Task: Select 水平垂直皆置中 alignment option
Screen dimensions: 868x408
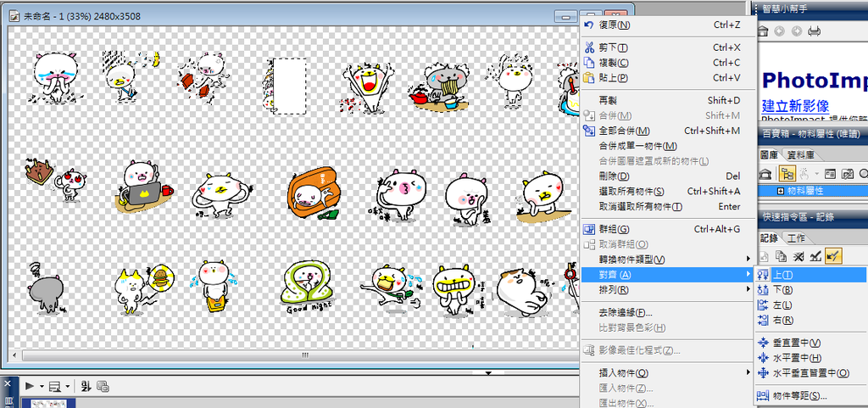Action: point(811,373)
